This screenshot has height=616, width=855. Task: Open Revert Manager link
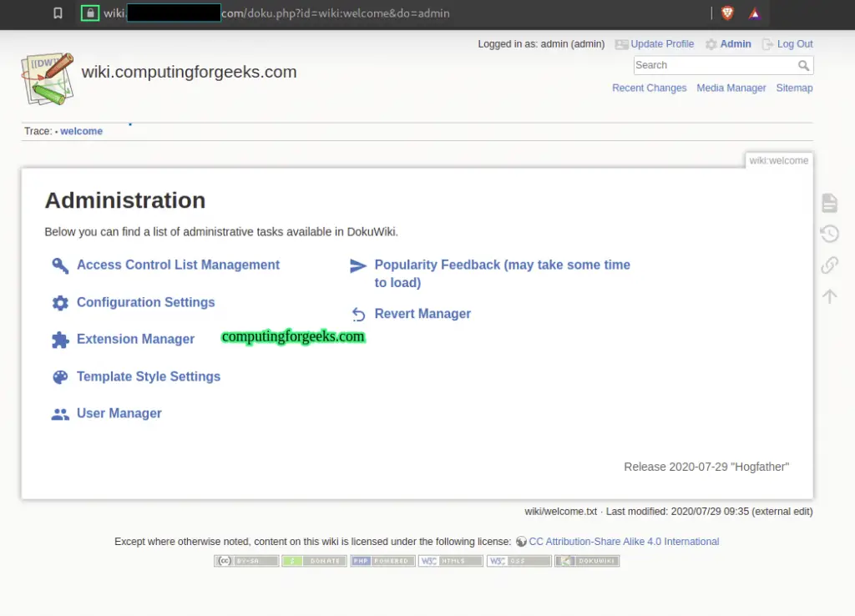pos(422,314)
